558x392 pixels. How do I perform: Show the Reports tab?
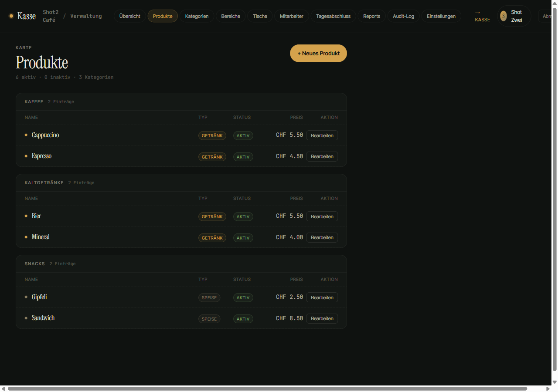coord(372,16)
